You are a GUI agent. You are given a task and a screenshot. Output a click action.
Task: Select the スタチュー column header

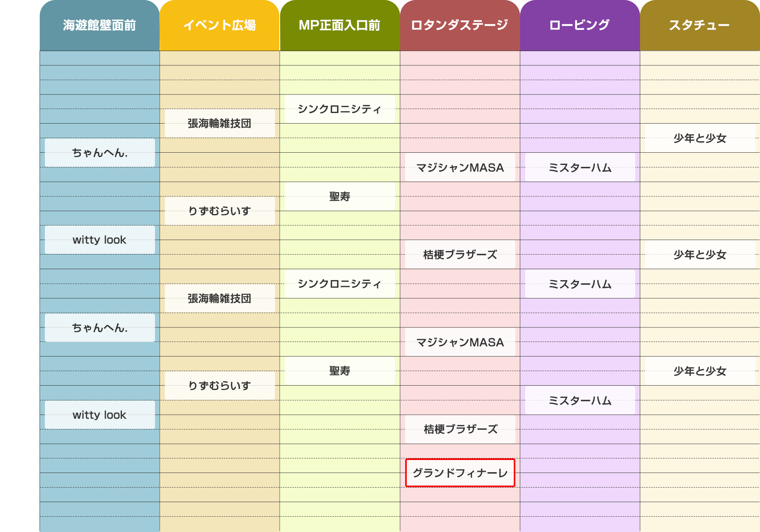click(699, 25)
